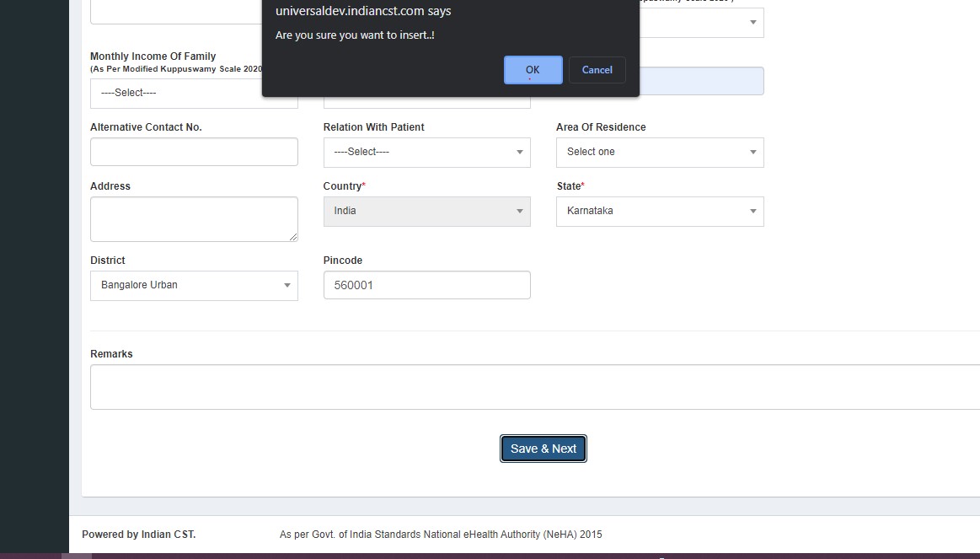Grab the Address box resize handle
This screenshot has height=559, width=980.
coord(293,237)
